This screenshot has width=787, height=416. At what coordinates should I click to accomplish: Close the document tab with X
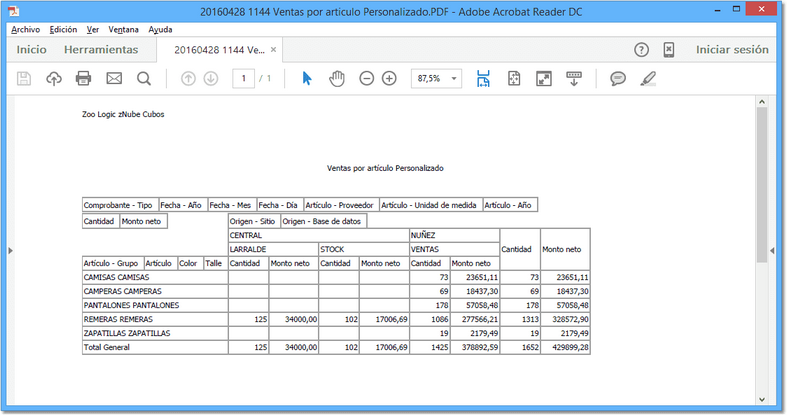click(274, 50)
